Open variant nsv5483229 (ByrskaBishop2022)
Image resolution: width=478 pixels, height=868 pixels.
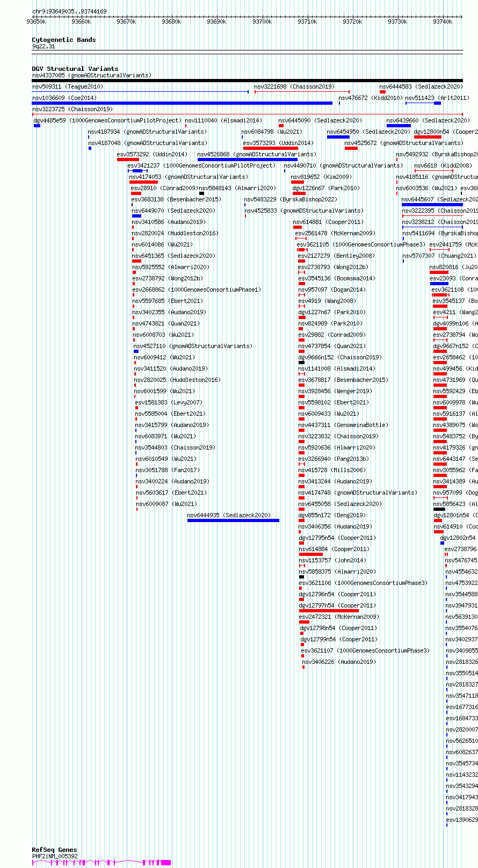click(x=291, y=199)
